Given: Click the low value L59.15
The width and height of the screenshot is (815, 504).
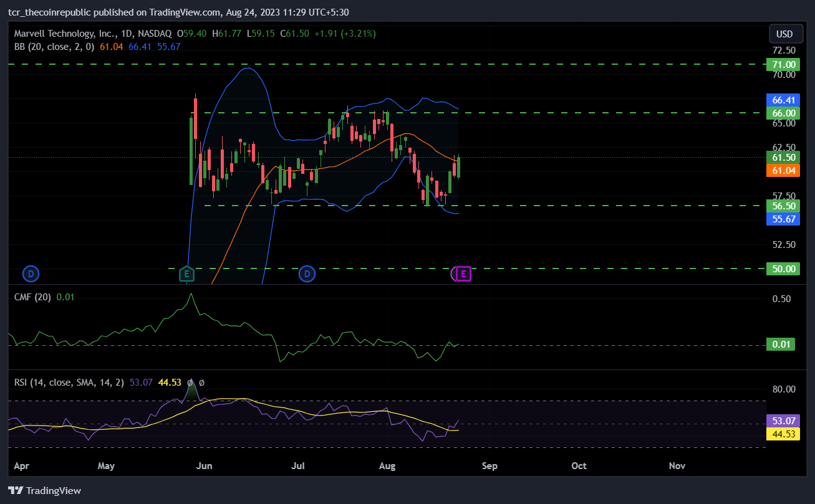Looking at the screenshot, I should point(261,34).
